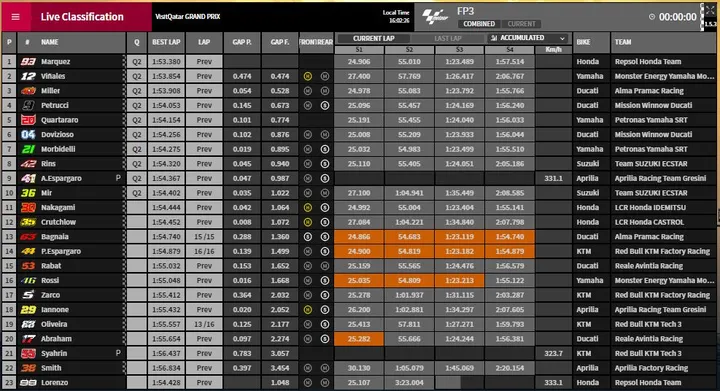Click Marquez best lap 1:53.380
Image resolution: width=720 pixels, height=391 pixels.
(x=166, y=61)
